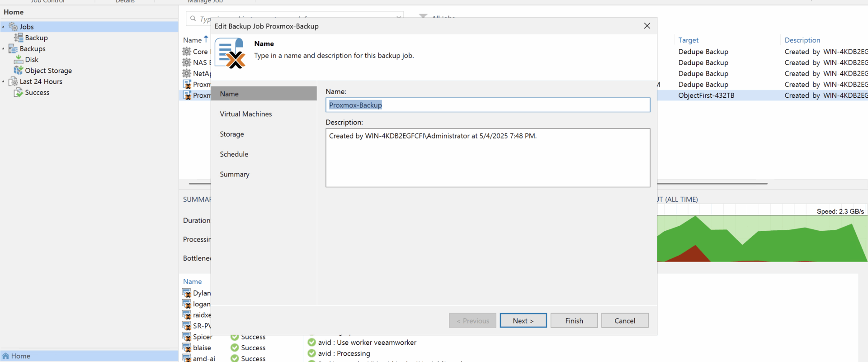
Task: Click the Finish button
Action: click(x=574, y=320)
